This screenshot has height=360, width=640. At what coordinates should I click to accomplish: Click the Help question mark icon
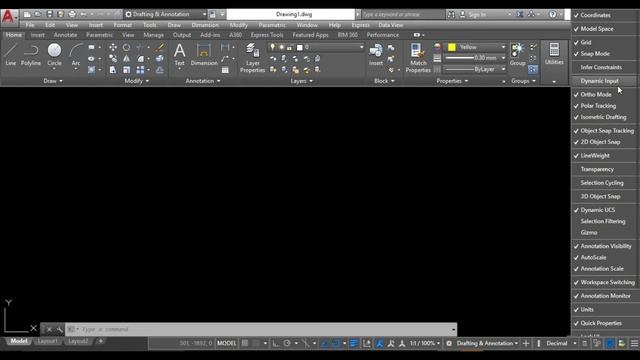click(x=552, y=14)
